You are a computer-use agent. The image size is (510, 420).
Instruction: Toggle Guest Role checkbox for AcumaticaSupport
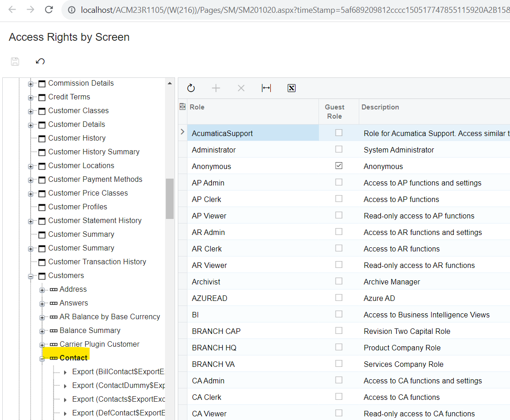point(339,133)
